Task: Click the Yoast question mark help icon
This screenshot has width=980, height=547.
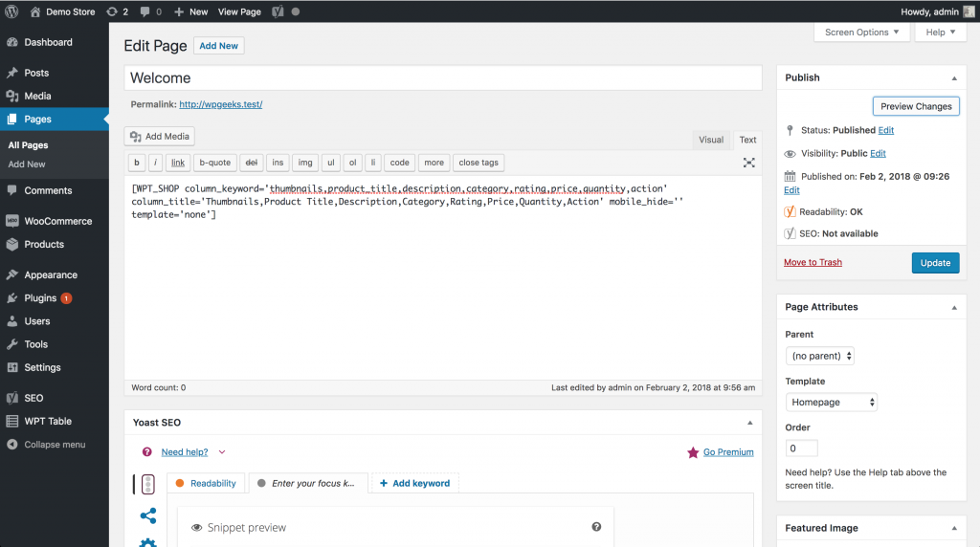Action: pyautogui.click(x=146, y=451)
